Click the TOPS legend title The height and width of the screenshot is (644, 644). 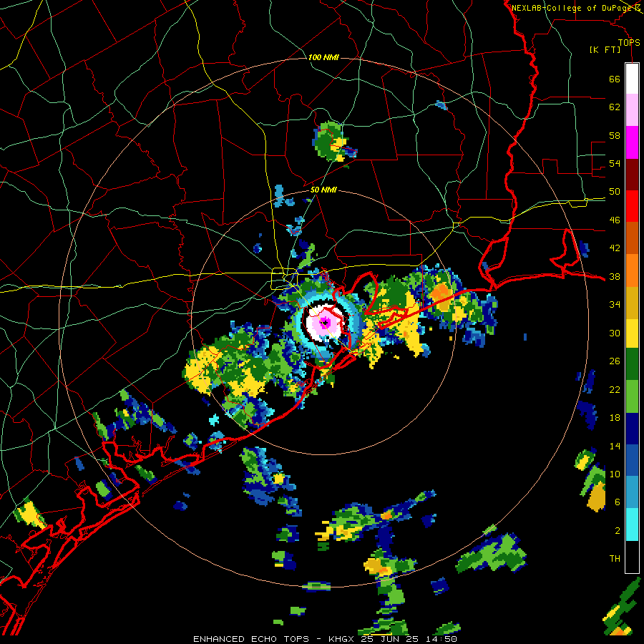[629, 42]
